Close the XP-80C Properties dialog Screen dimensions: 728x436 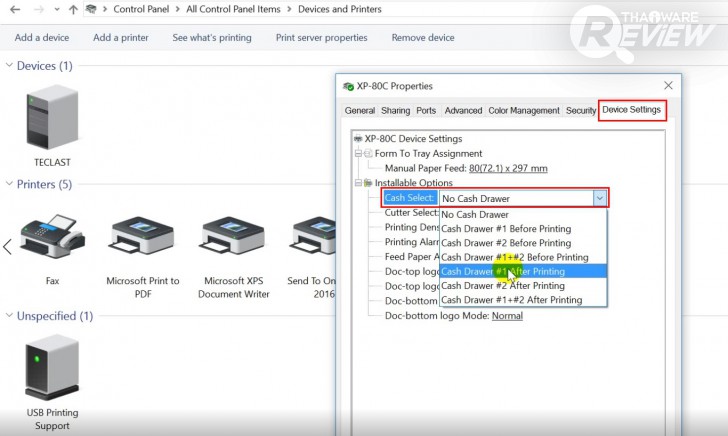[x=668, y=85]
